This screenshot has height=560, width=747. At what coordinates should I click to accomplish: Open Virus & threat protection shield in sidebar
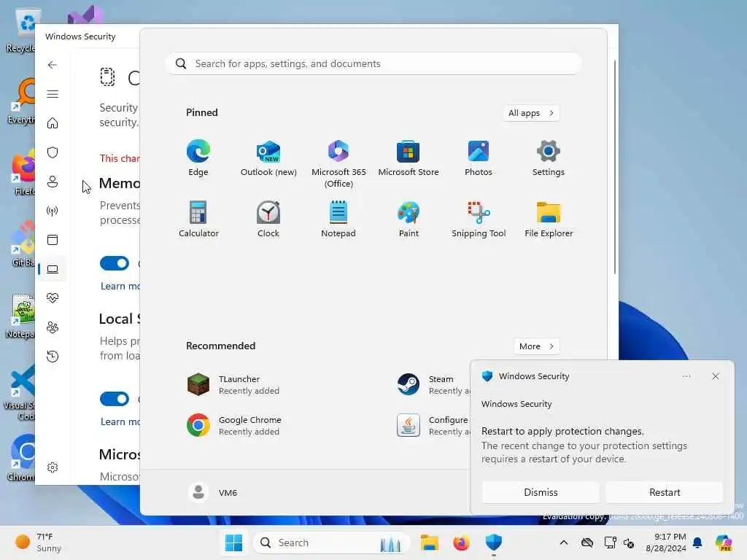(53, 152)
